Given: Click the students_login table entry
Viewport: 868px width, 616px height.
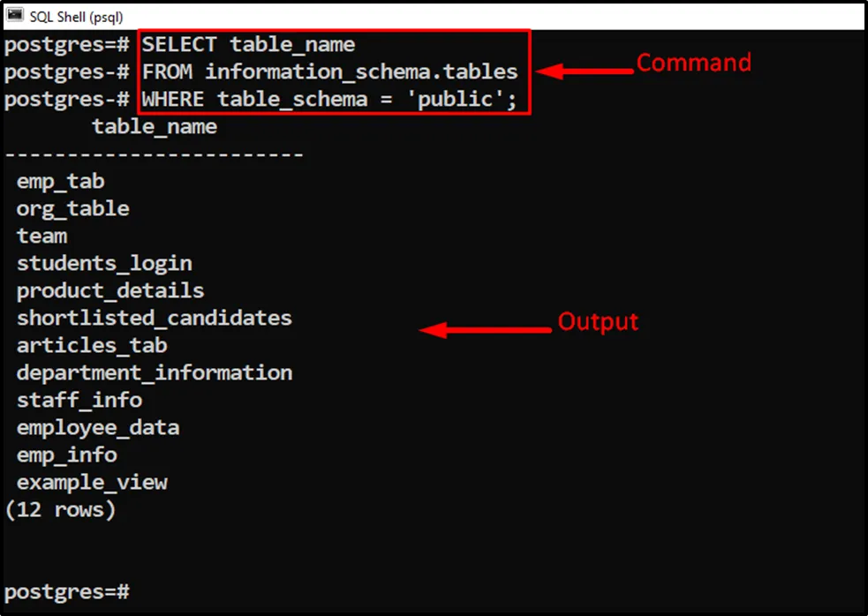Looking at the screenshot, I should (104, 263).
